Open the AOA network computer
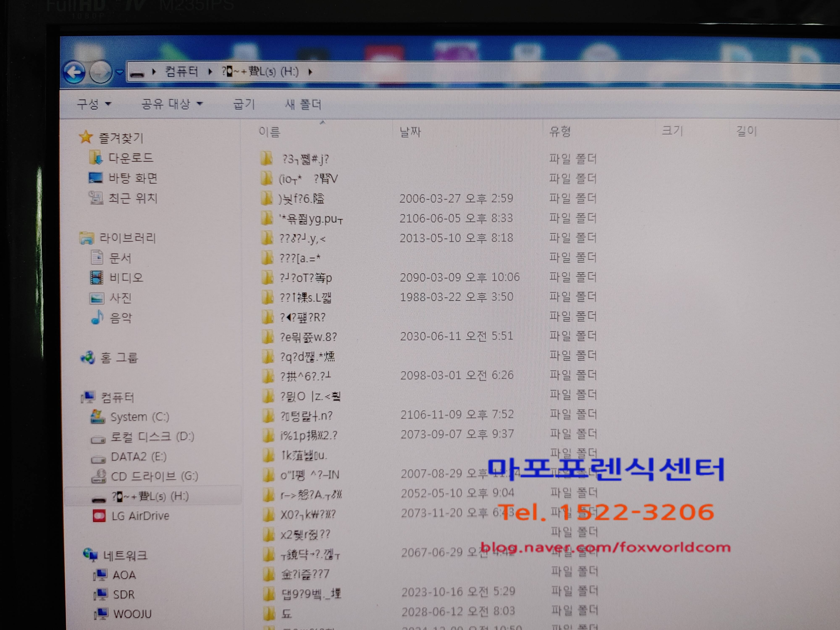 coord(124,575)
